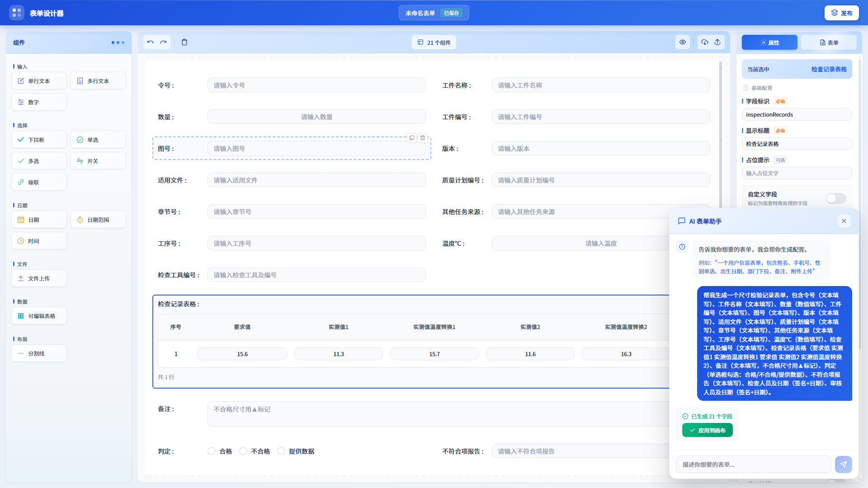The height and width of the screenshot is (488, 868).
Task: Close the AI 表单助手 panel
Action: pos(844,221)
